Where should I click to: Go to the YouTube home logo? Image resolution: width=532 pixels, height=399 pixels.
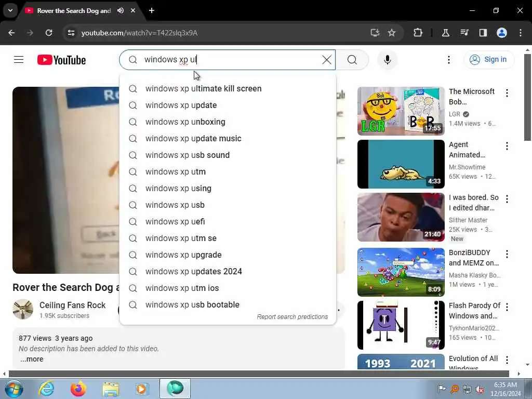click(x=61, y=60)
